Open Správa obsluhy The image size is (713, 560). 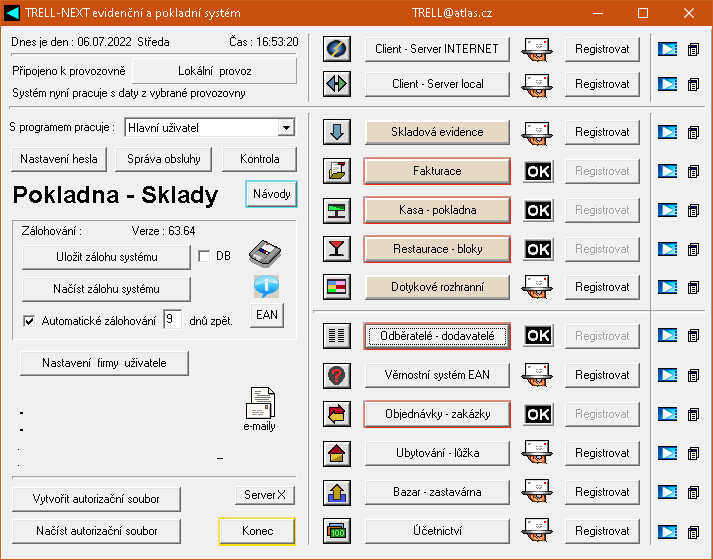click(164, 159)
